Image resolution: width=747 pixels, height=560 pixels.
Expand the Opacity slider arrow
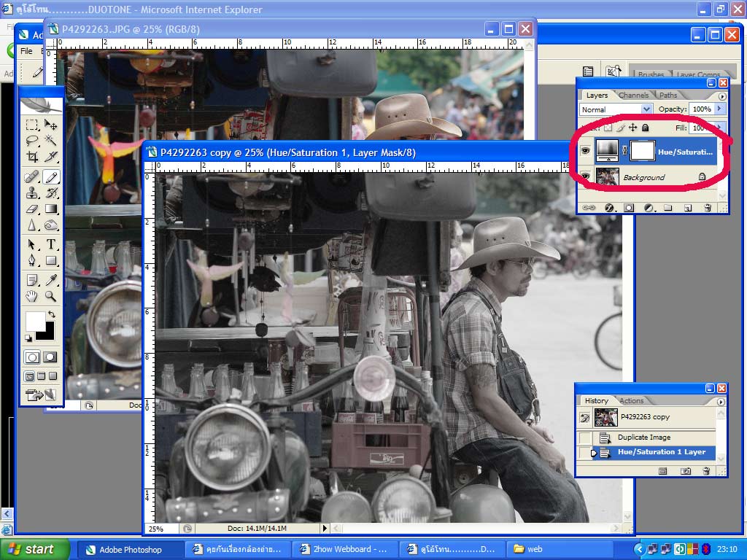pyautogui.click(x=720, y=109)
